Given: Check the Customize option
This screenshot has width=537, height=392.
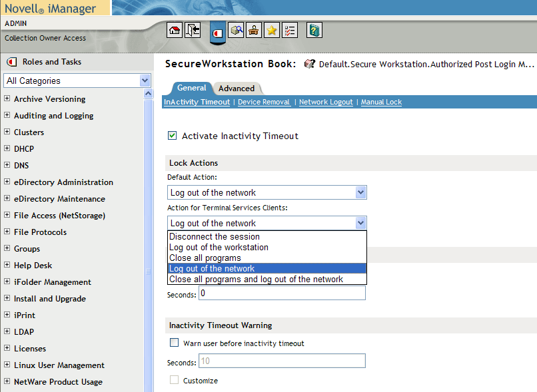Looking at the screenshot, I should pyautogui.click(x=174, y=380).
